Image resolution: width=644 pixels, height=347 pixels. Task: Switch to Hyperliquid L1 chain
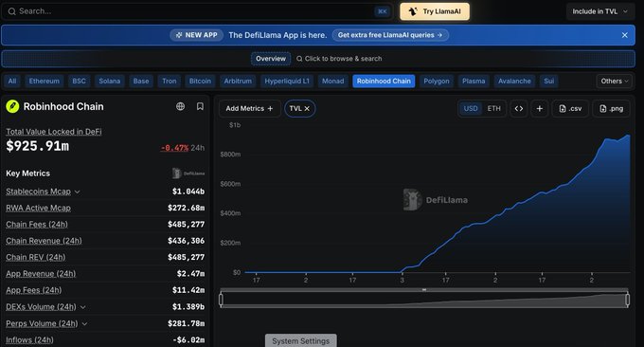(x=287, y=82)
